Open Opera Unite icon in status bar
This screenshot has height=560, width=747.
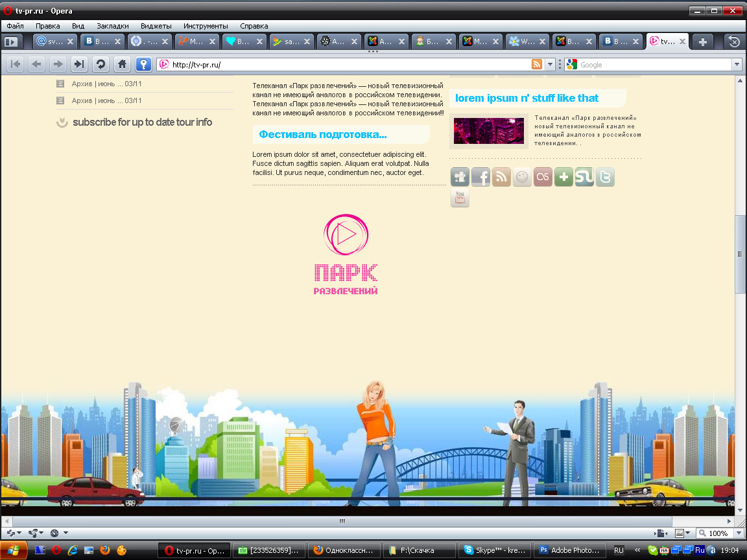pyautogui.click(x=33, y=533)
